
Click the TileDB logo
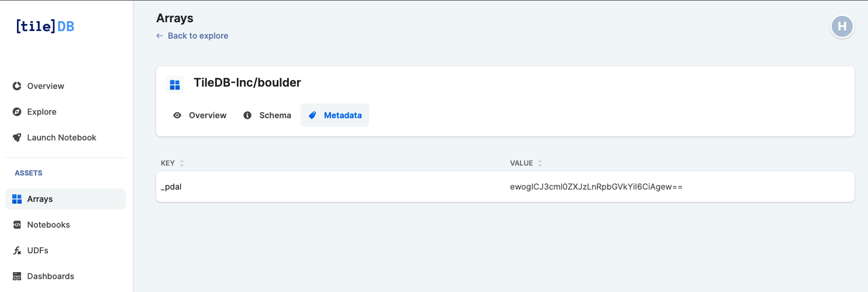point(45,26)
